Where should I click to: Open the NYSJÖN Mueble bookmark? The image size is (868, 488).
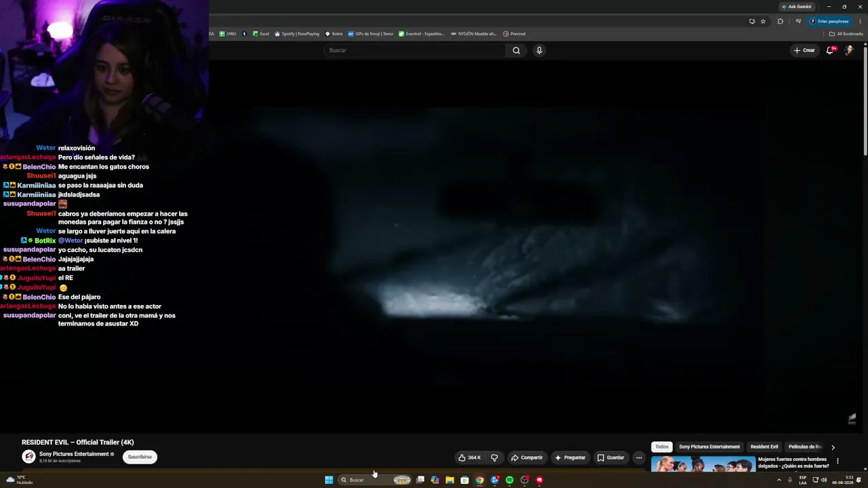click(474, 34)
